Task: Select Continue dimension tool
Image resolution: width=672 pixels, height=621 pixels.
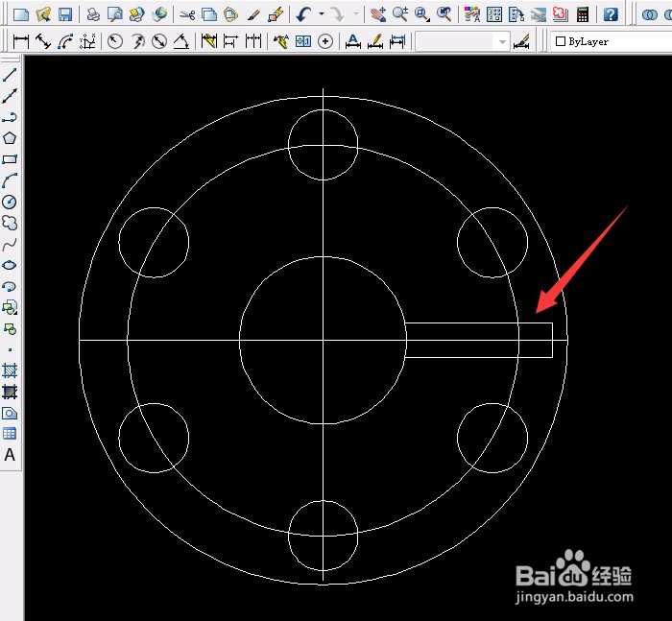Action: tap(253, 41)
